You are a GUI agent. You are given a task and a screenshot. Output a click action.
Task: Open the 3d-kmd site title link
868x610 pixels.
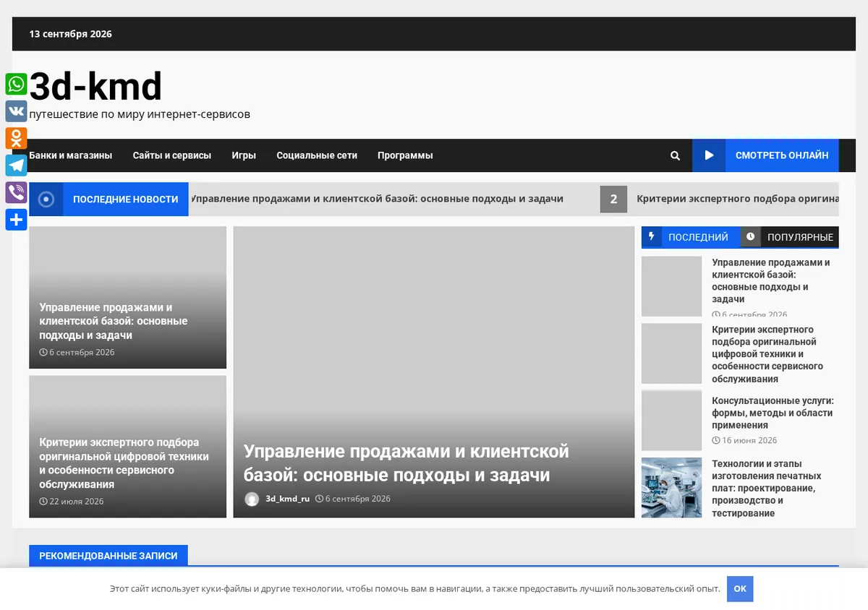(x=95, y=87)
